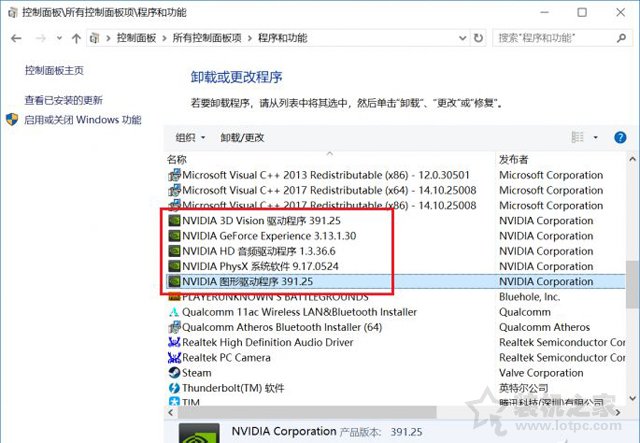This screenshot has height=443, width=640.
Task: Sort by 名称 column header
Action: click(177, 159)
